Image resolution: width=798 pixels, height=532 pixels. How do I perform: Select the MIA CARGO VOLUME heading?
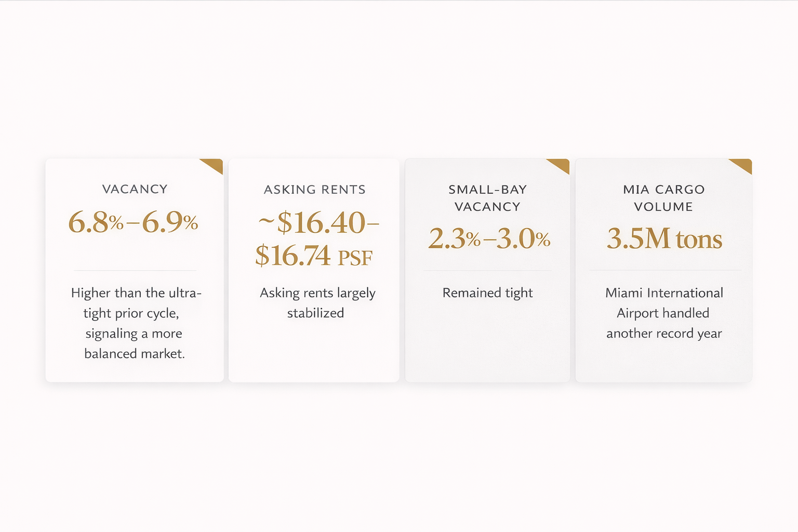click(663, 198)
